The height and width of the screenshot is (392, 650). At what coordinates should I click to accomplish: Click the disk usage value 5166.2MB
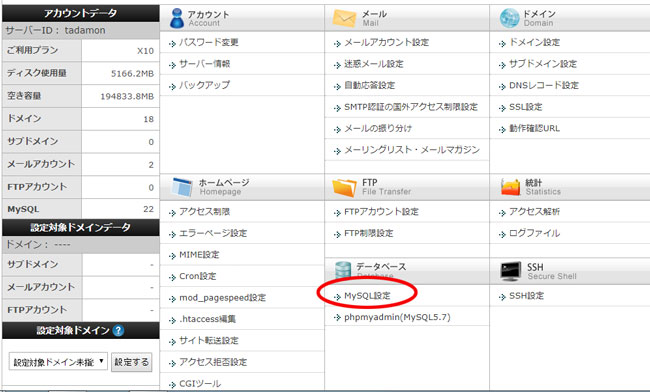click(132, 74)
